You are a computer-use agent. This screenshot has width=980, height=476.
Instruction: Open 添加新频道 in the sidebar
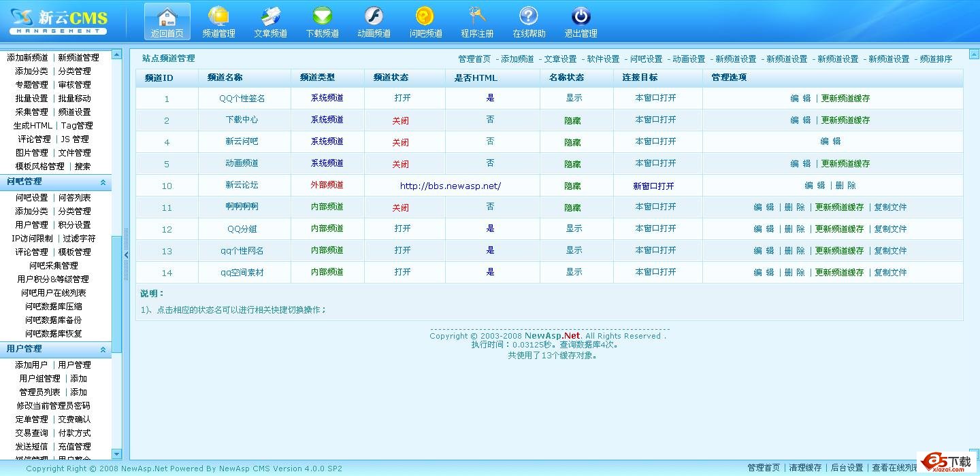[x=28, y=58]
